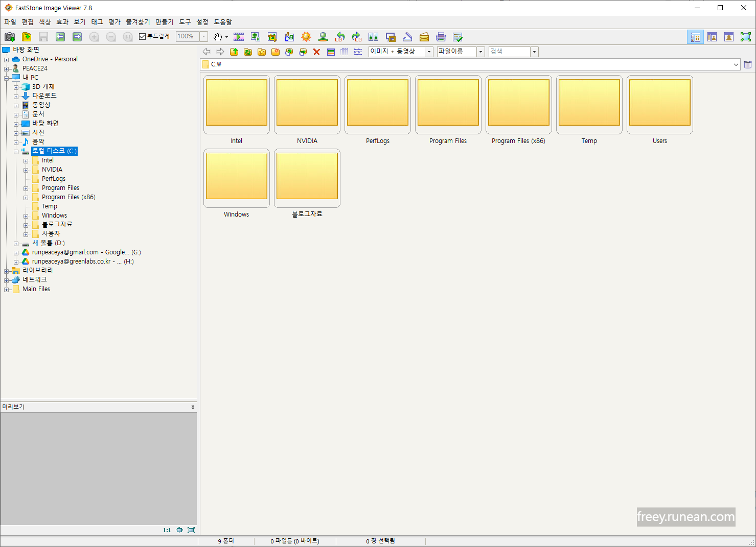The width and height of the screenshot is (756, 547).
Task: Open the 도움말 menu
Action: pos(223,22)
